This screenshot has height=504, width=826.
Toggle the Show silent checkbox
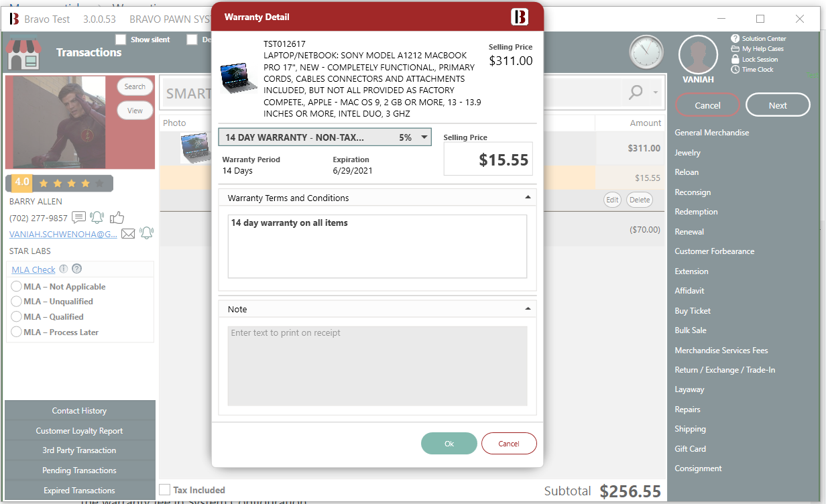coord(121,40)
